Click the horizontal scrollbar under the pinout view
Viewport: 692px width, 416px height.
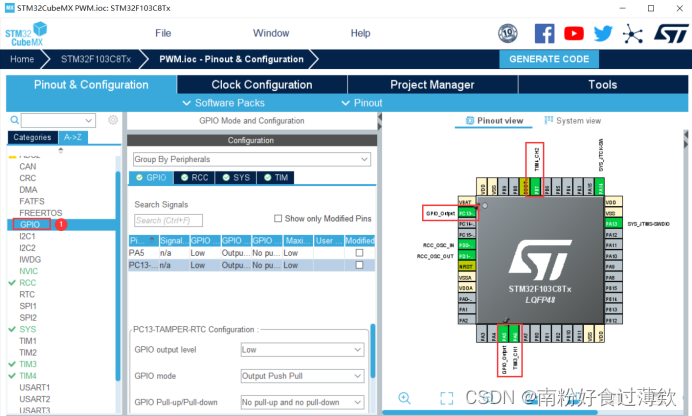[490, 413]
